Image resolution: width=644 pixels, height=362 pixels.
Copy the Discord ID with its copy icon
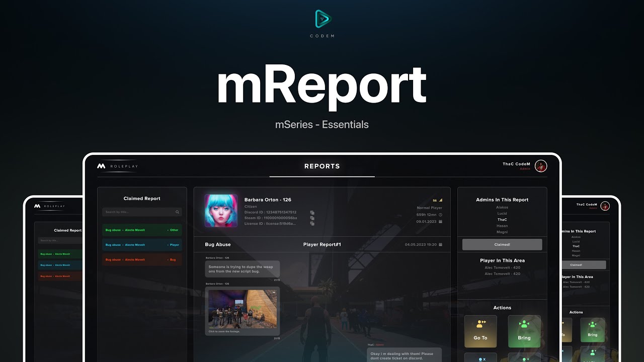(x=312, y=213)
